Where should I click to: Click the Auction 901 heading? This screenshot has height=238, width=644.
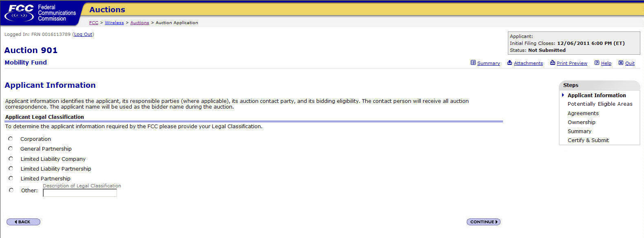[31, 50]
